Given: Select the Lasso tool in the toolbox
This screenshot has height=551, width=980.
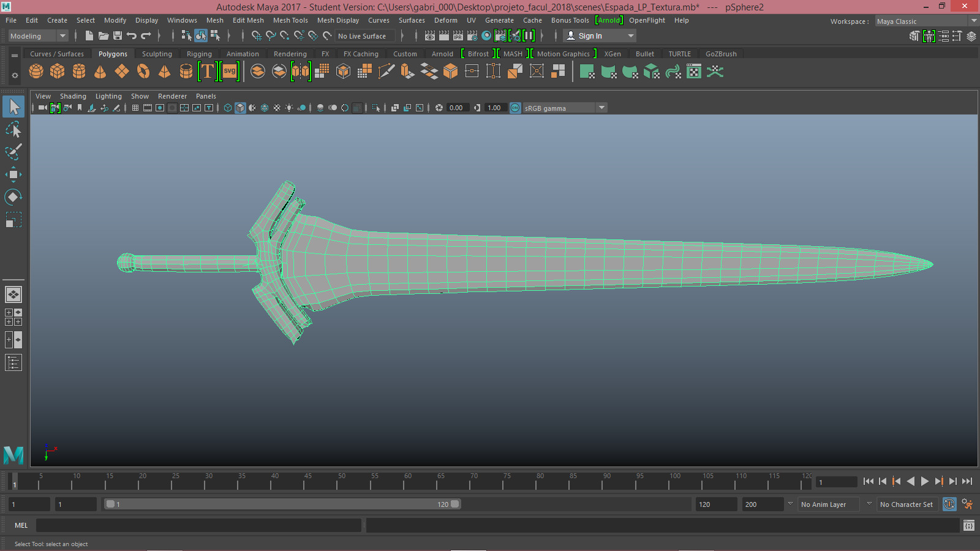Looking at the screenshot, I should (x=13, y=130).
